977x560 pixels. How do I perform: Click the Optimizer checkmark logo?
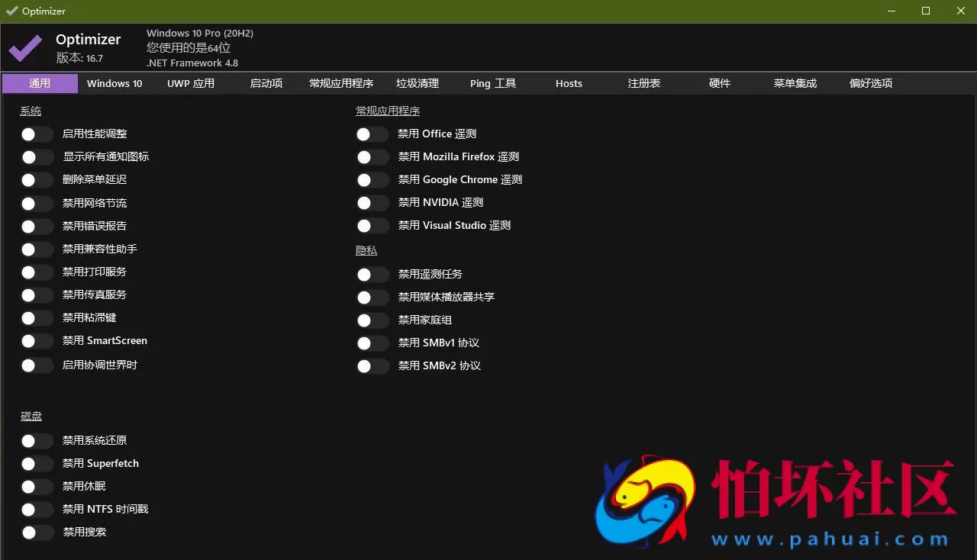24,47
